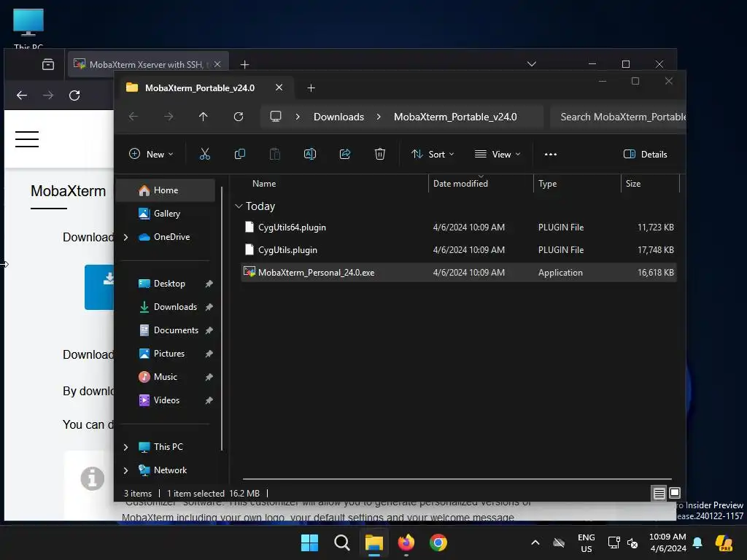Open Downloads quick access folder
747x560 pixels.
point(175,307)
